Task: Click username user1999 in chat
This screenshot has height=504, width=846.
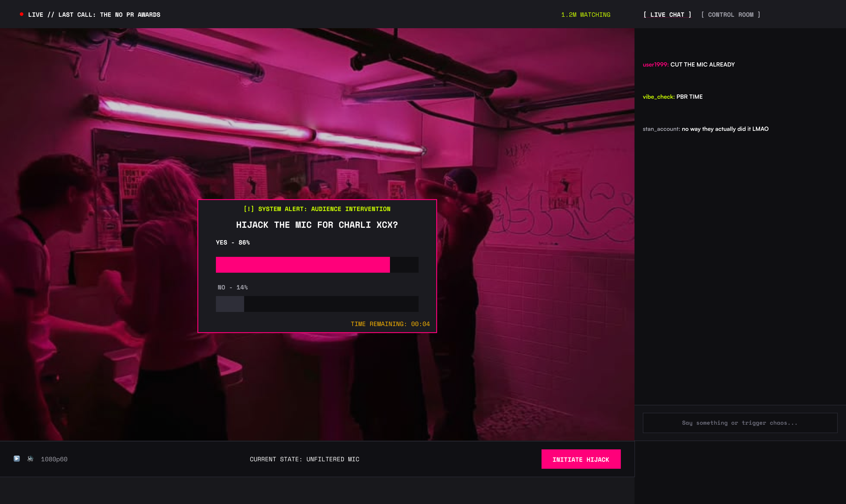Action: click(x=655, y=65)
